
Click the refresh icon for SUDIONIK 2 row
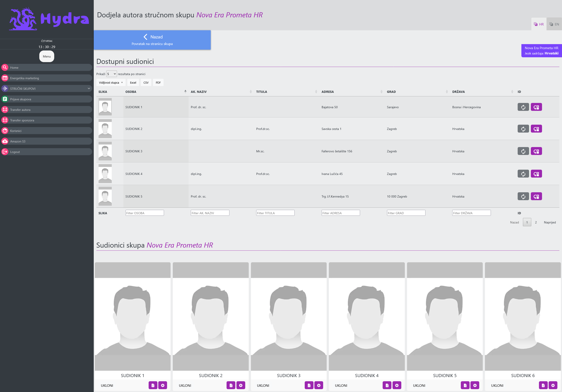pyautogui.click(x=523, y=129)
